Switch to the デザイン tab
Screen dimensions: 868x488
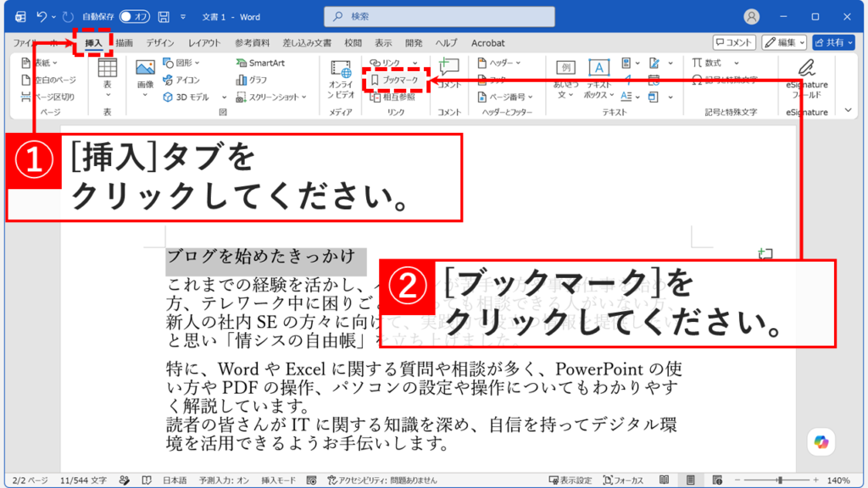pyautogui.click(x=160, y=42)
